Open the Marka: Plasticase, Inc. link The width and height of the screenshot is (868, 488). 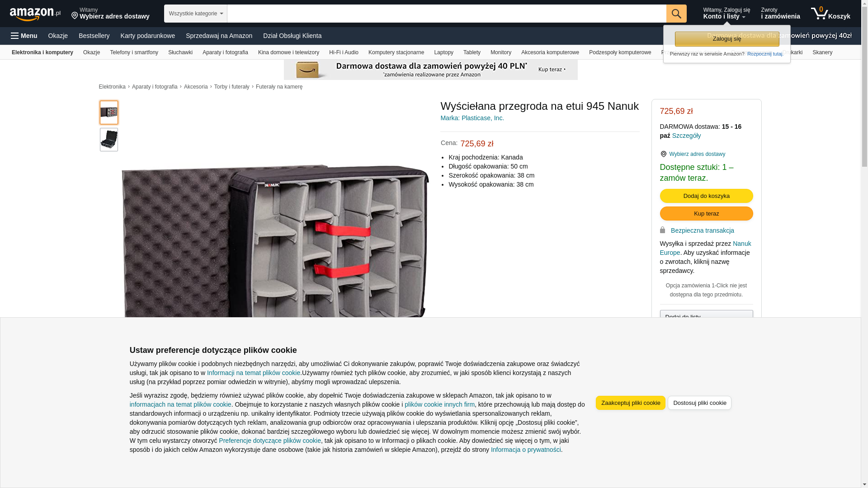(472, 118)
